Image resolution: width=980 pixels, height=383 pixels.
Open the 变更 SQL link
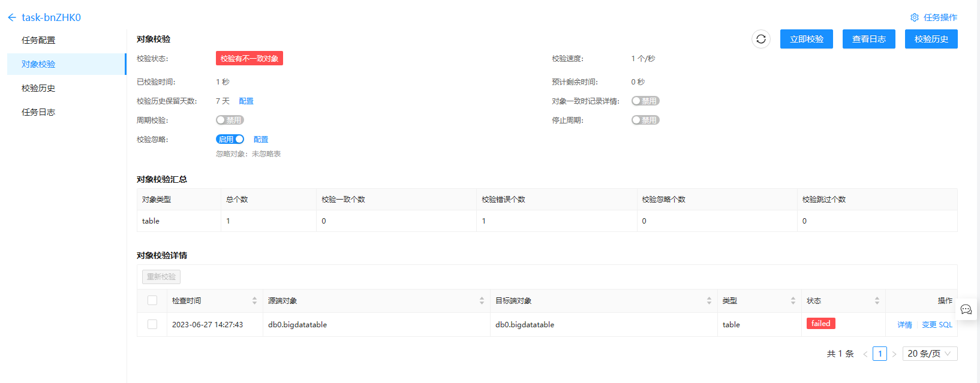[x=937, y=325]
